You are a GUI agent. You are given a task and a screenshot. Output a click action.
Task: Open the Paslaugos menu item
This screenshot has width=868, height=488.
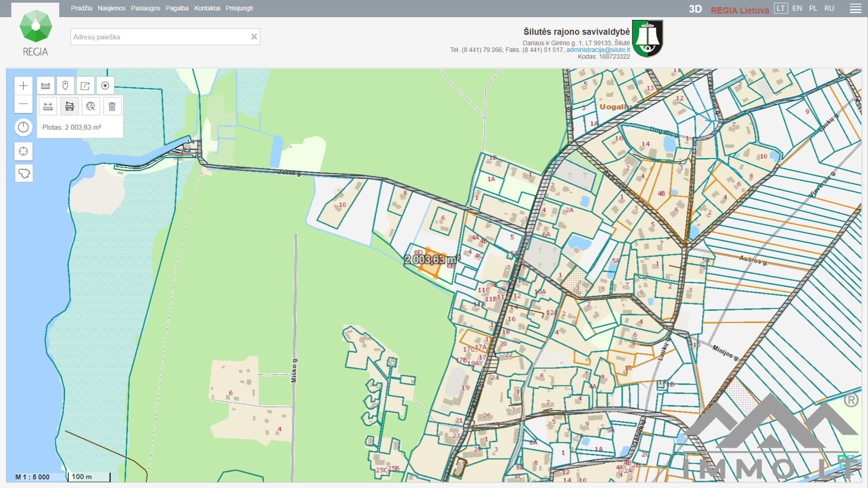[146, 8]
